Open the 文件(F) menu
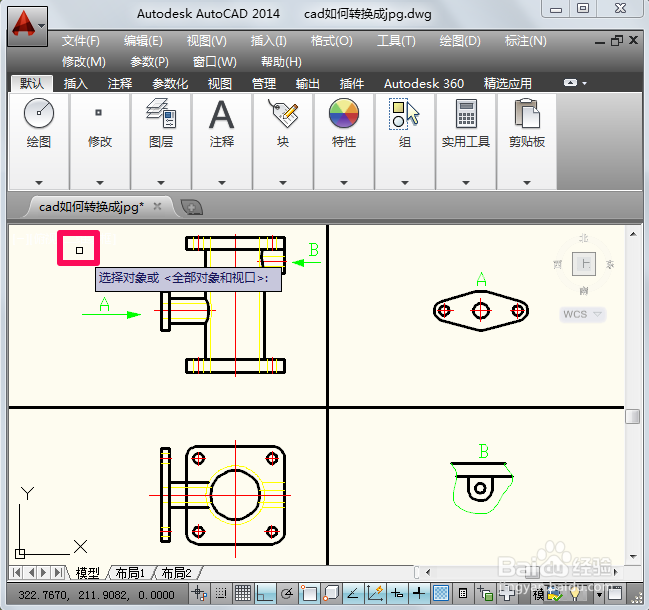This screenshot has height=610, width=649. [81, 41]
